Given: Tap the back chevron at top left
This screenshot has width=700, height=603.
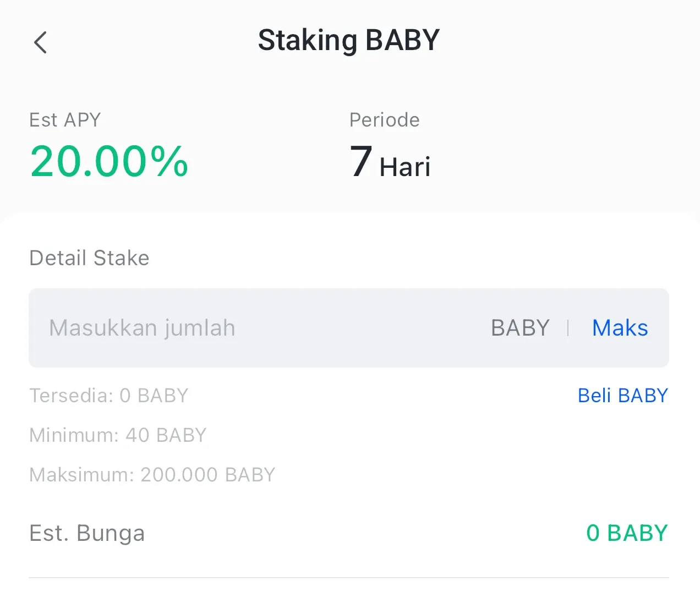Looking at the screenshot, I should click(x=40, y=42).
